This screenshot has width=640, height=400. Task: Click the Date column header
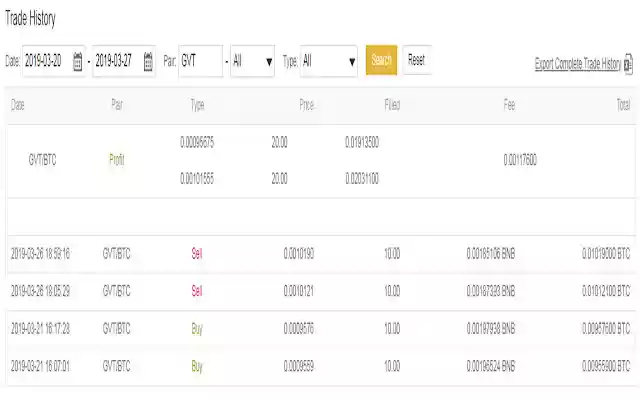click(x=18, y=105)
